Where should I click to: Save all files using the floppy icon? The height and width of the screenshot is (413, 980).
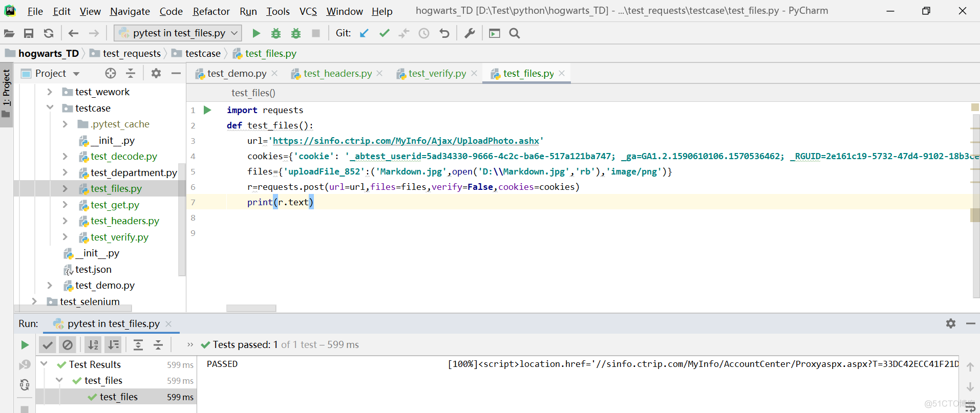tap(29, 33)
